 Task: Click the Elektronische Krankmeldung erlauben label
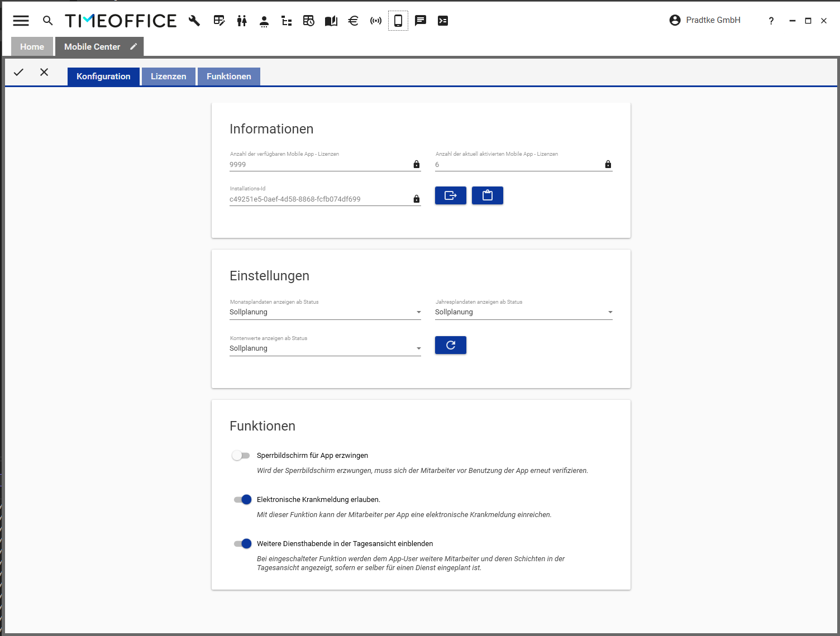click(318, 500)
